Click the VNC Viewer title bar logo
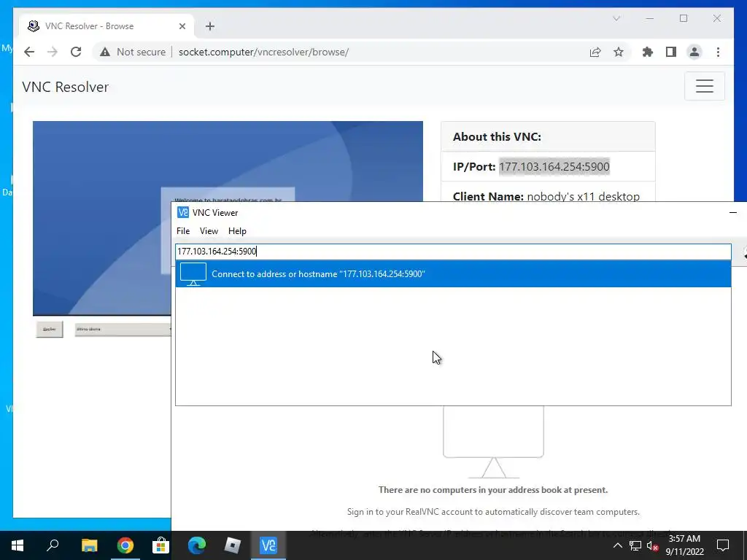This screenshot has width=747, height=560. (183, 212)
